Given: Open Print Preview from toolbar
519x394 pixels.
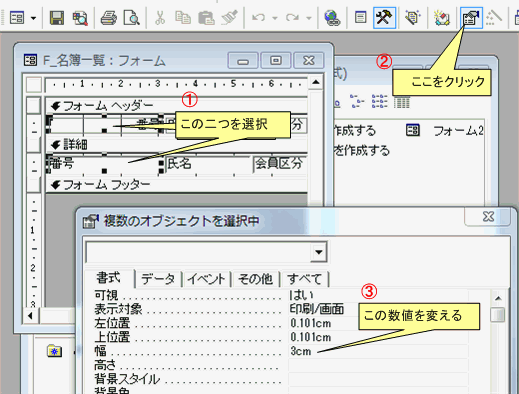Looking at the screenshot, I should 131,18.
